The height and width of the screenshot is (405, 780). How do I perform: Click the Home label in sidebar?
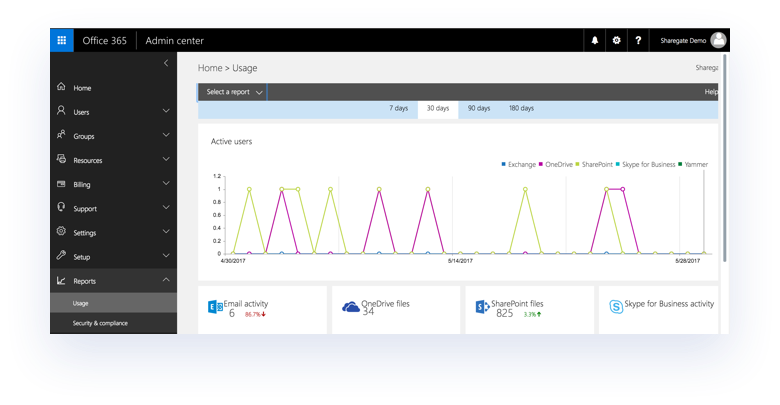tap(82, 88)
